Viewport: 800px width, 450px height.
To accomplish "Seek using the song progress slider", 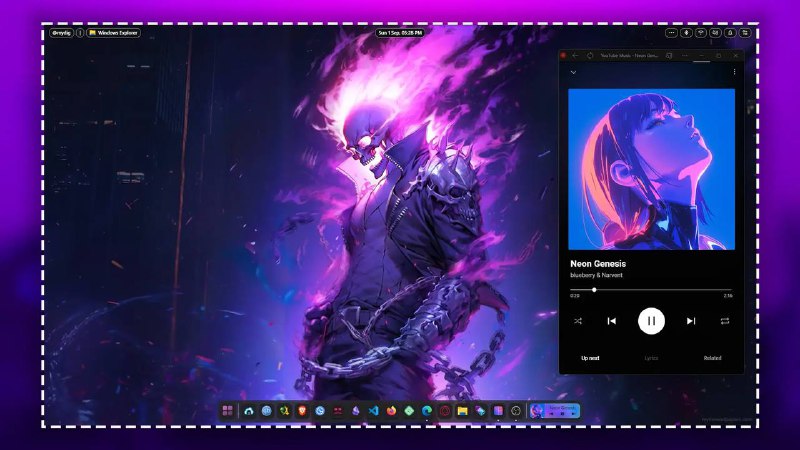I will [x=651, y=290].
